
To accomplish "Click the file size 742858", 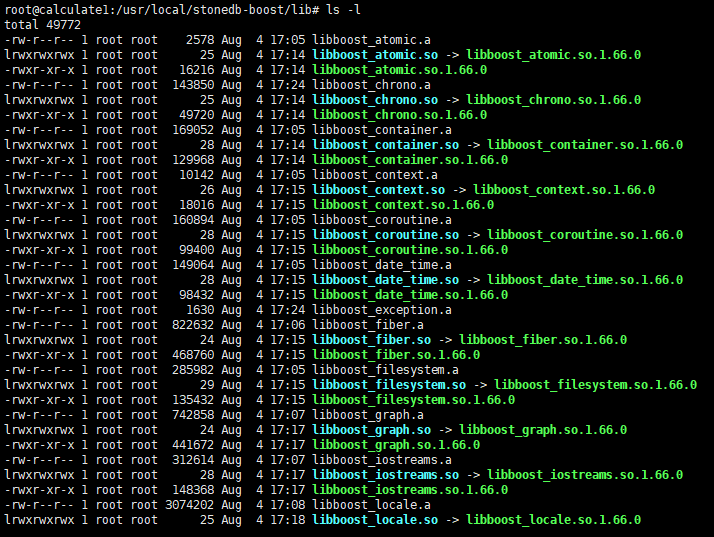I will pos(193,415).
